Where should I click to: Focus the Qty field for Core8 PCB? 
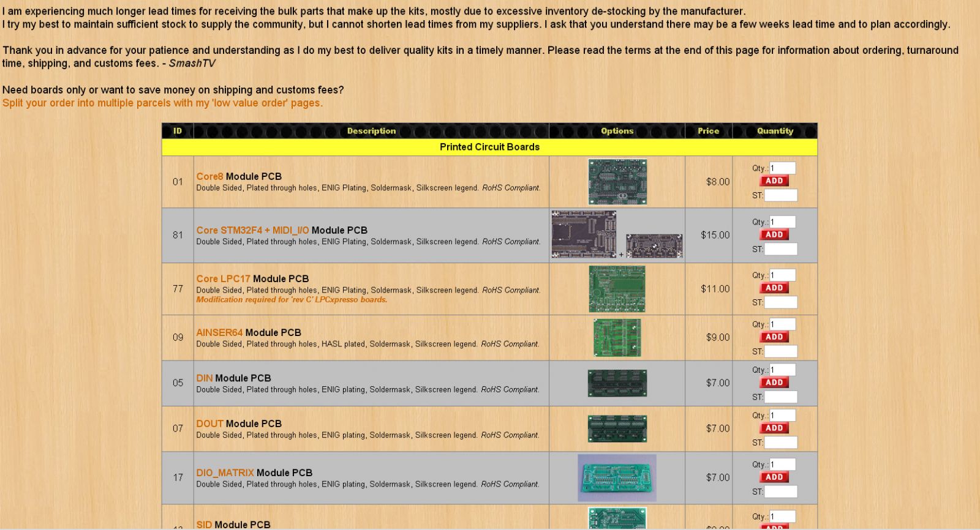coord(782,168)
